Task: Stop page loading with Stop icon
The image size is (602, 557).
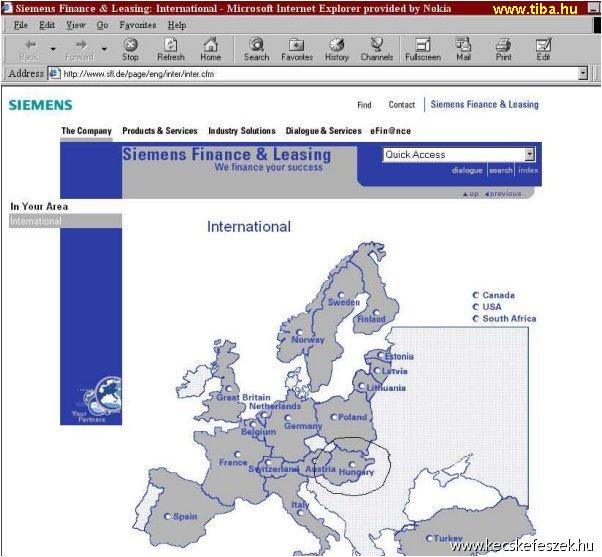Action: point(130,45)
